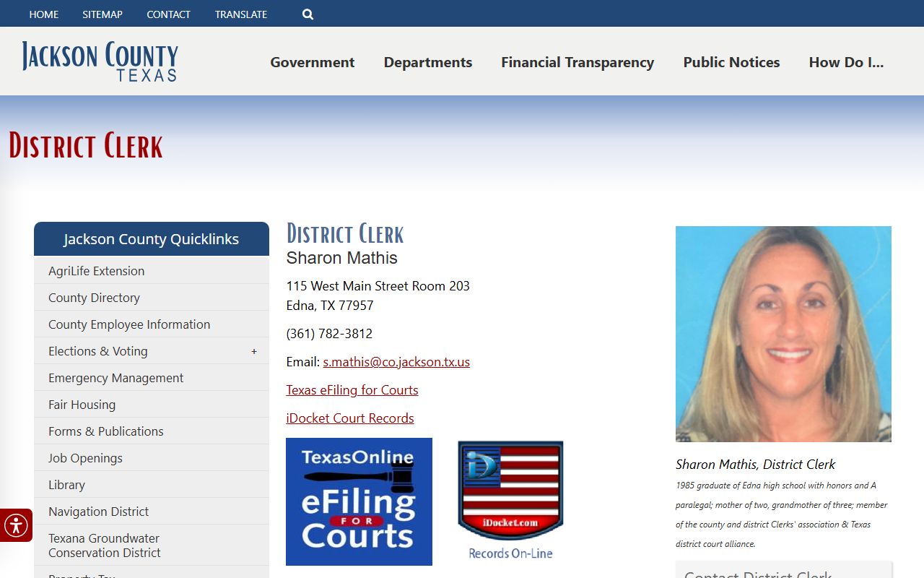
Task: Open the accessibility options icon
Action: coord(16,525)
